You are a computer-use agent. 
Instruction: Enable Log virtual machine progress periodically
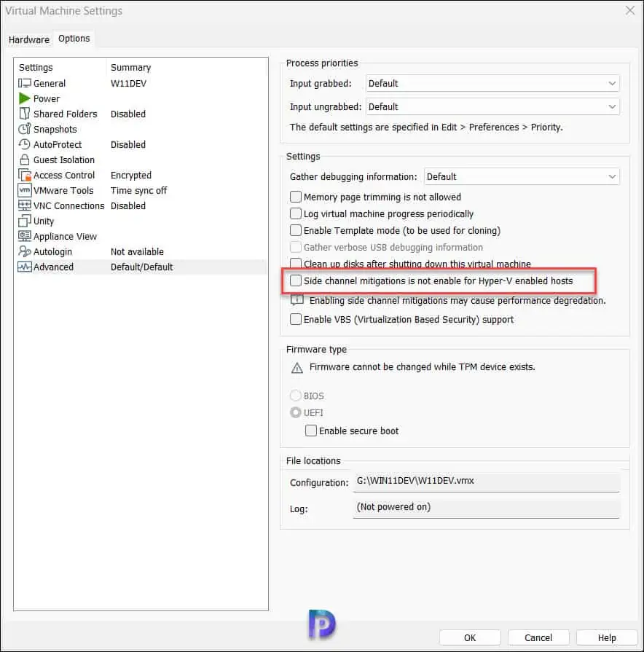click(x=296, y=213)
